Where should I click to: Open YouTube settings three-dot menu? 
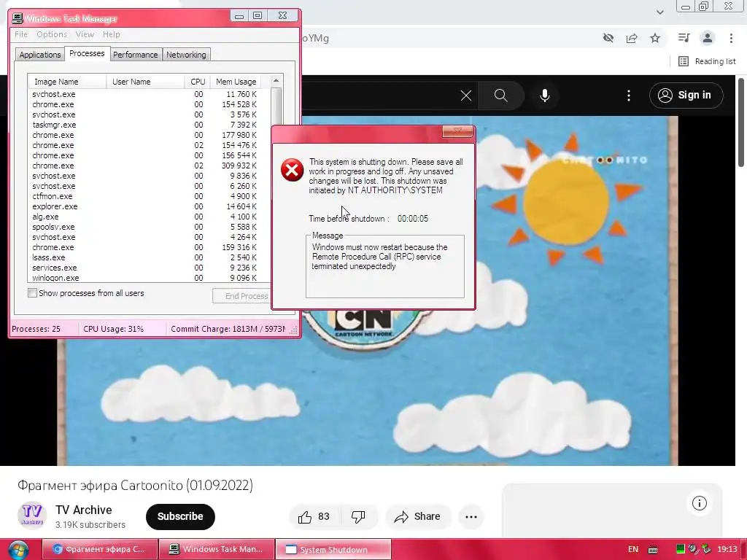click(x=629, y=96)
